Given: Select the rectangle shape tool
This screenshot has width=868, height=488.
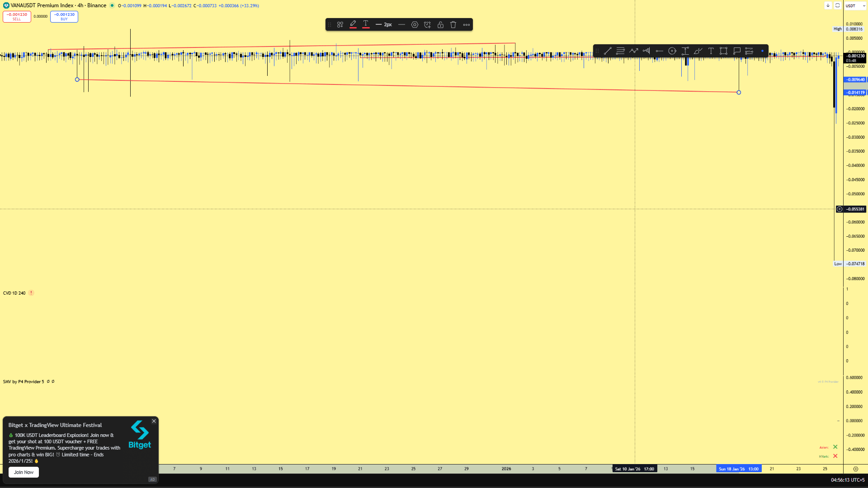Looking at the screenshot, I should (723, 51).
